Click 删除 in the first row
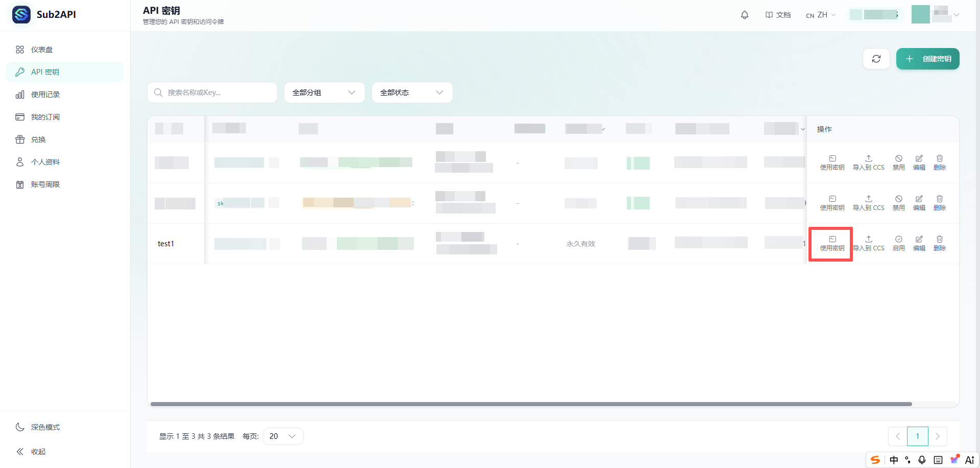The width and height of the screenshot is (980, 468). 940,163
